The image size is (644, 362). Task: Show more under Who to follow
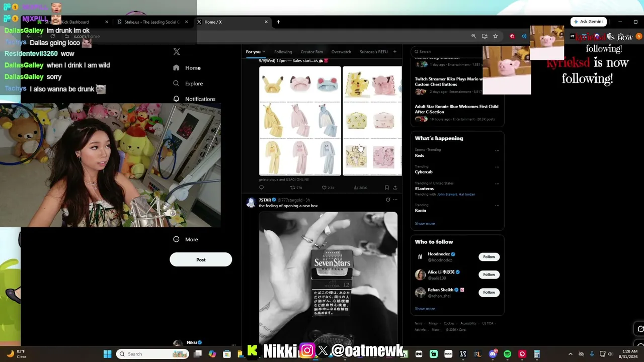pyautogui.click(x=425, y=309)
